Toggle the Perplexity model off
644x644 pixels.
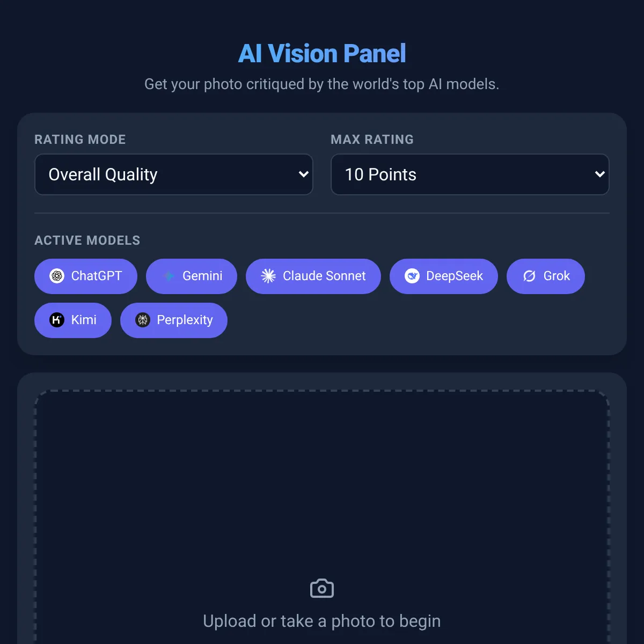click(174, 320)
